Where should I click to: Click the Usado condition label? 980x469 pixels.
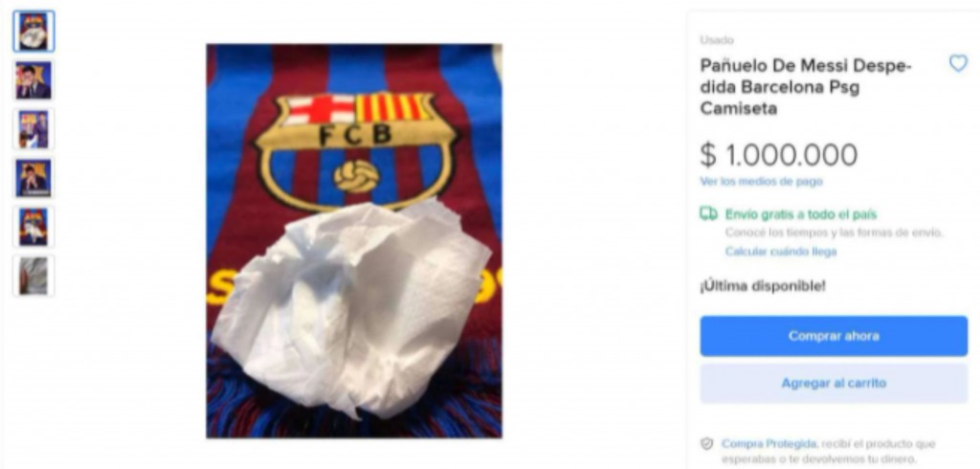point(717,40)
